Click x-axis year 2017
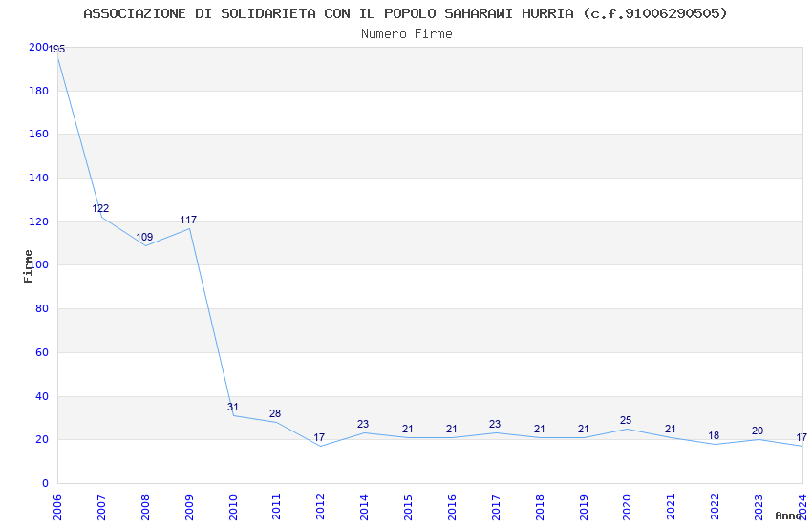The height and width of the screenshot is (525, 812). (x=496, y=508)
